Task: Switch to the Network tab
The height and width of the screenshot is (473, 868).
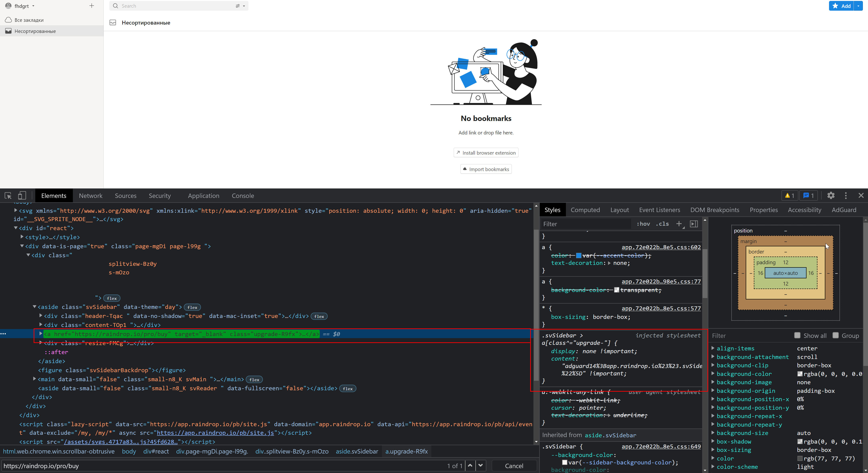Action: (90, 195)
